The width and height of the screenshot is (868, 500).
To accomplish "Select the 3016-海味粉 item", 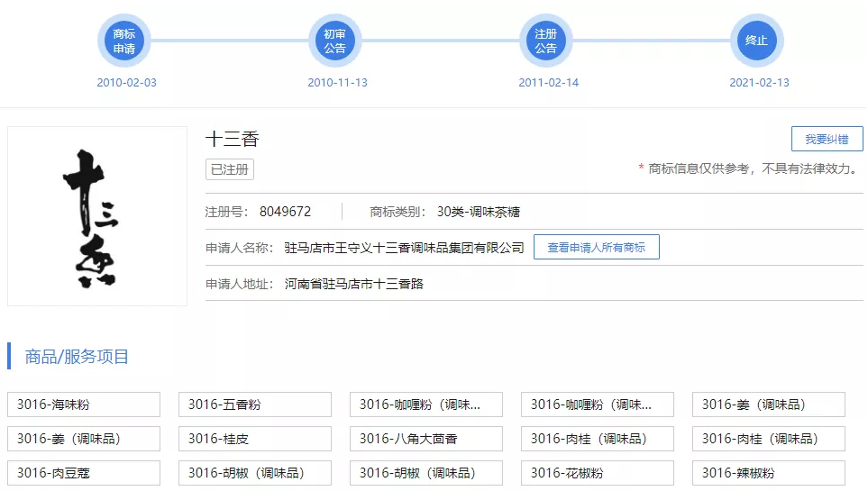I will [84, 405].
